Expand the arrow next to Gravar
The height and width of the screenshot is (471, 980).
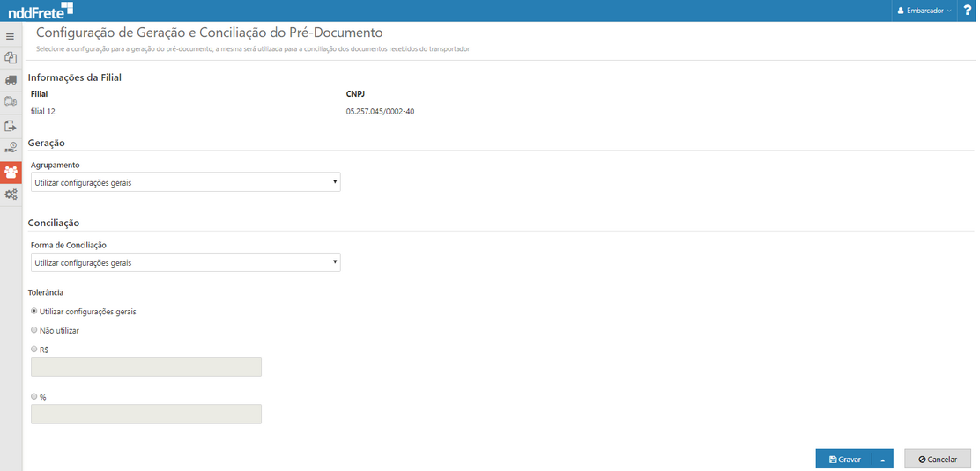[882, 460]
